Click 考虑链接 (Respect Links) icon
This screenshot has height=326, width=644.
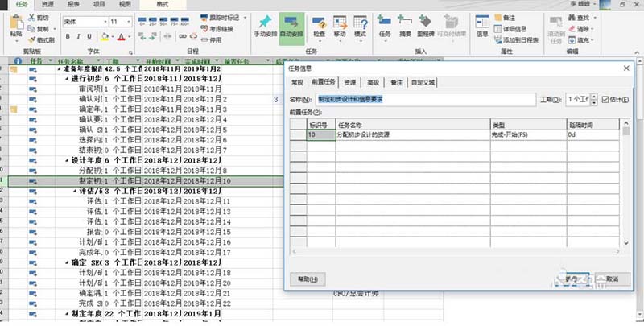[x=204, y=29]
